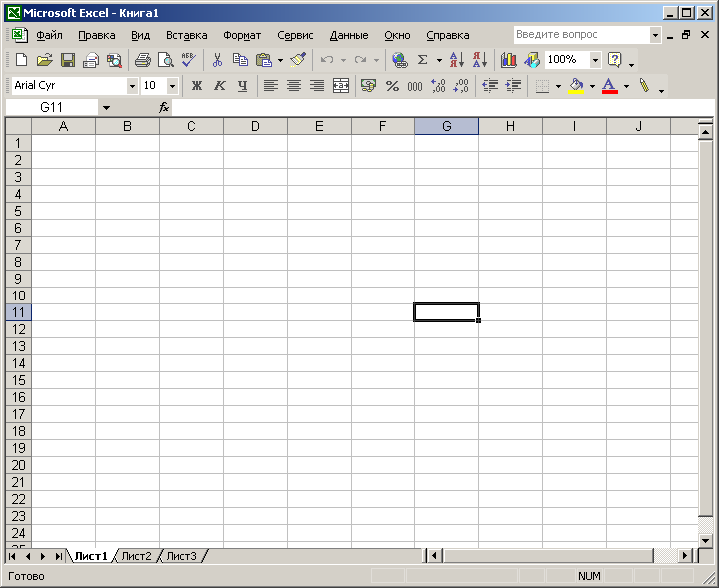This screenshot has width=719, height=588.
Task: Copy selection icon
Action: click(x=240, y=60)
